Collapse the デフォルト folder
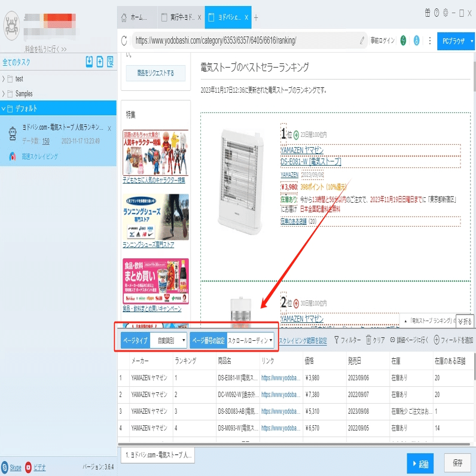Image resolution: width=476 pixels, height=476 pixels. coord(4,108)
